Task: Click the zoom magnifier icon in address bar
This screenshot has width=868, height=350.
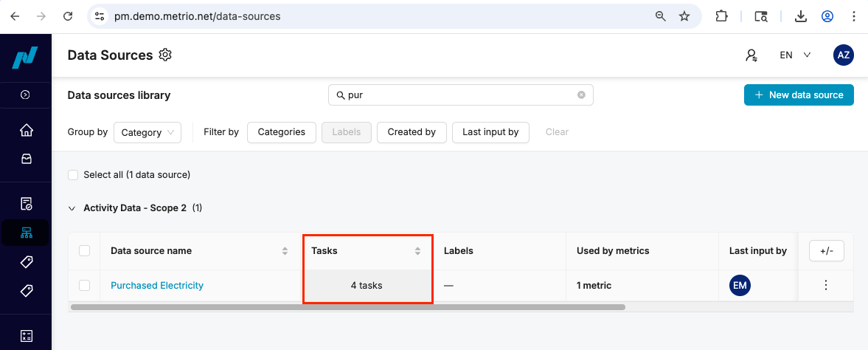Action: click(x=661, y=16)
